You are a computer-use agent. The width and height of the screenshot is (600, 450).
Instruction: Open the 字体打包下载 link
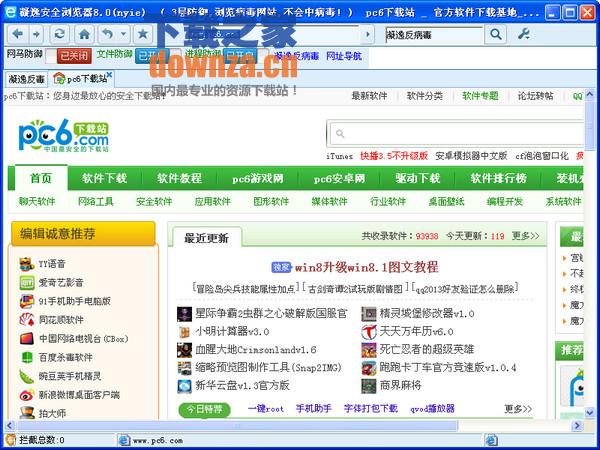(371, 409)
